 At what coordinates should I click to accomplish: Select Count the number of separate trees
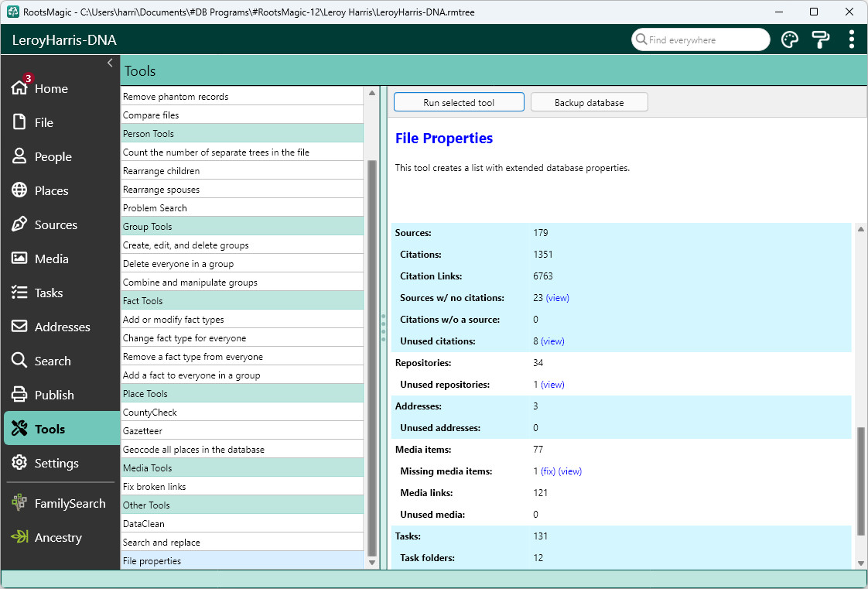(x=242, y=152)
